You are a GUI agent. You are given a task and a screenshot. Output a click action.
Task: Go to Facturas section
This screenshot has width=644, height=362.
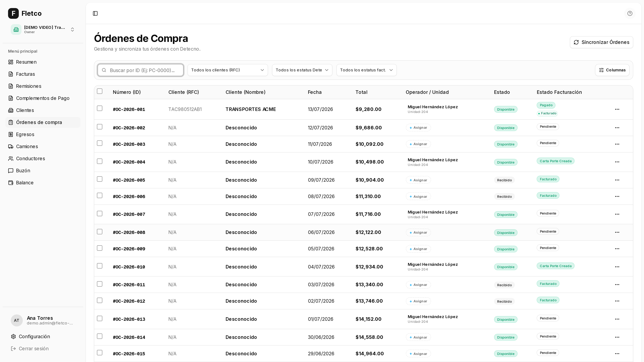pos(43,74)
